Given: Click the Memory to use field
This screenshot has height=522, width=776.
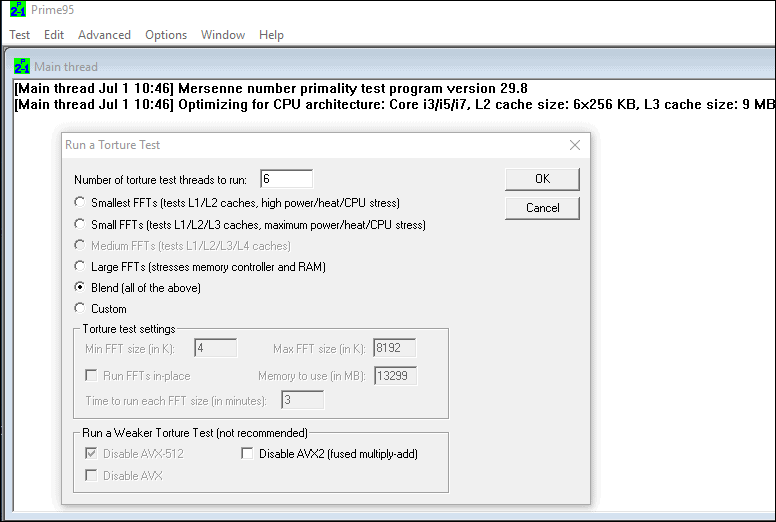Looking at the screenshot, I should [x=395, y=376].
